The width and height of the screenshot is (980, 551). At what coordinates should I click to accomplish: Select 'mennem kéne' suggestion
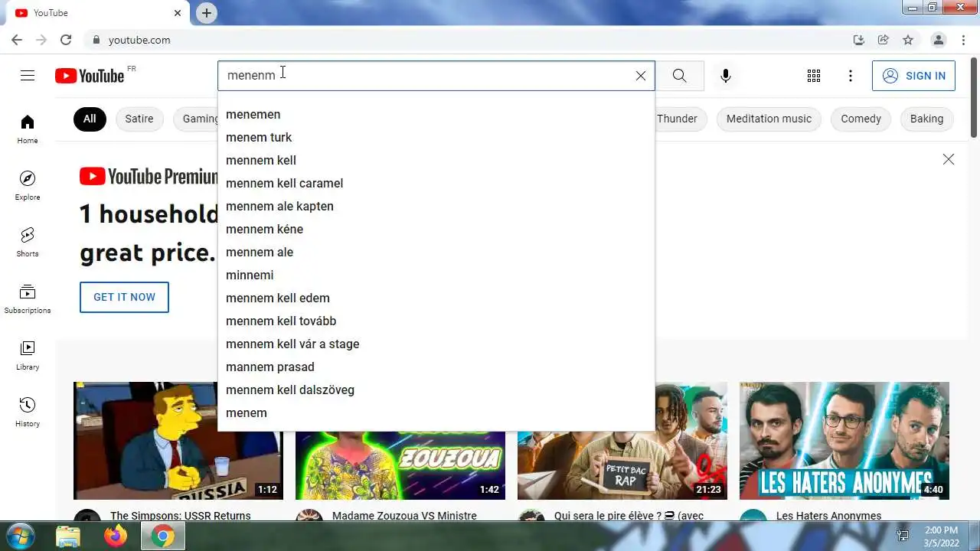436,229
